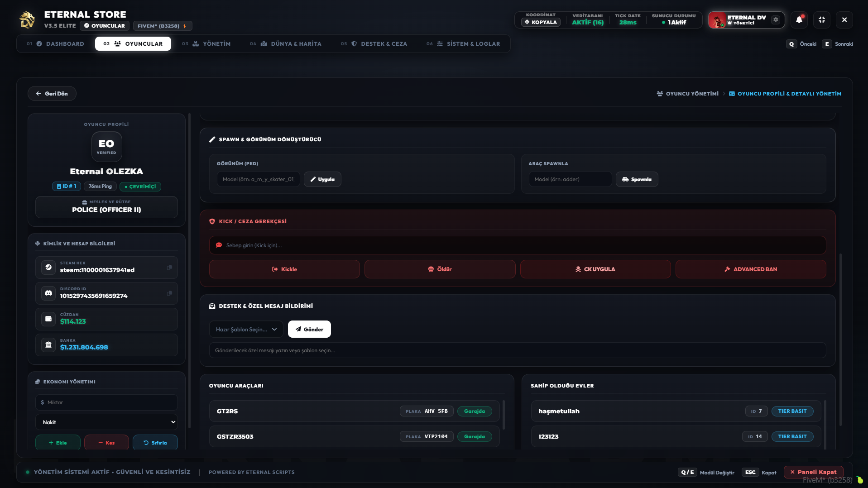Click the Kickle button
Viewport: 868px width, 488px height.
click(x=284, y=269)
